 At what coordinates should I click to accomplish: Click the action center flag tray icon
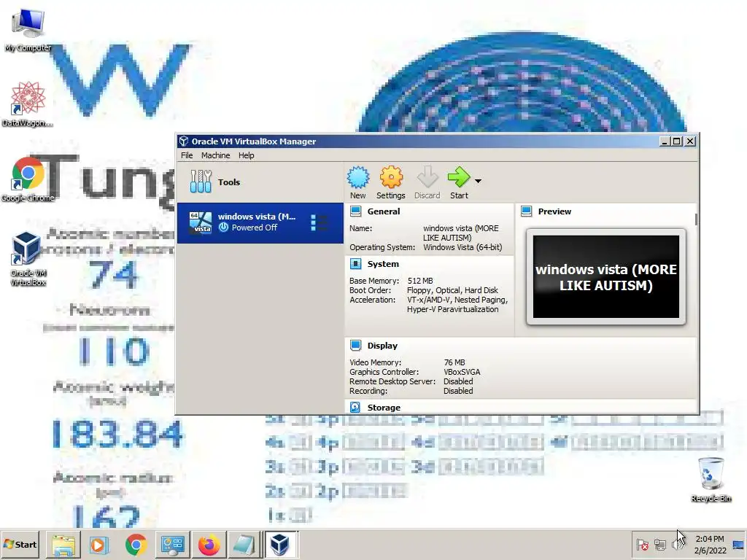[643, 544]
